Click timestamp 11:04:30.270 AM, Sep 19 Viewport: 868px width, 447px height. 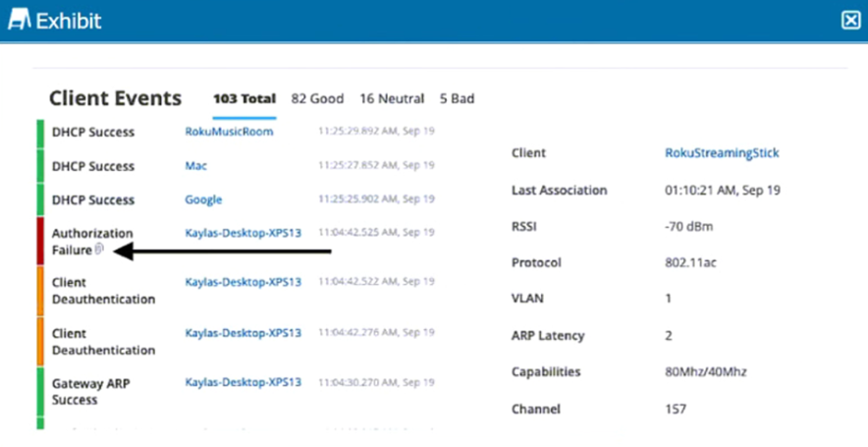tap(376, 382)
